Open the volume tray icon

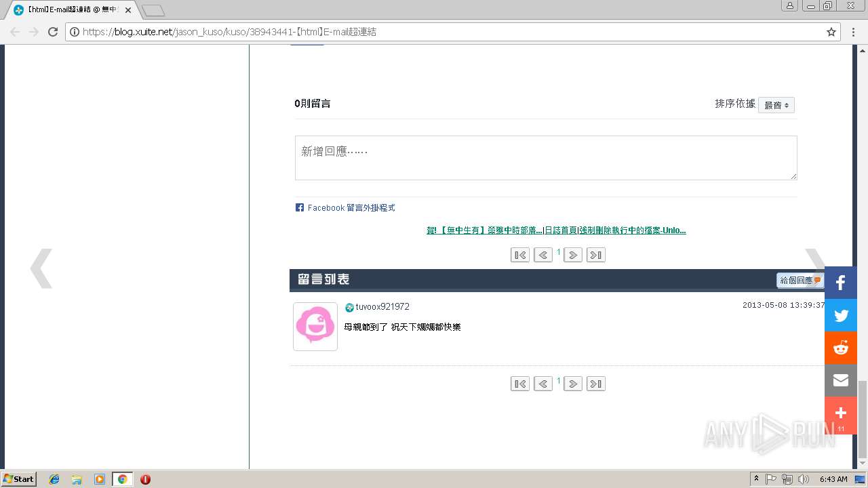[x=804, y=479]
